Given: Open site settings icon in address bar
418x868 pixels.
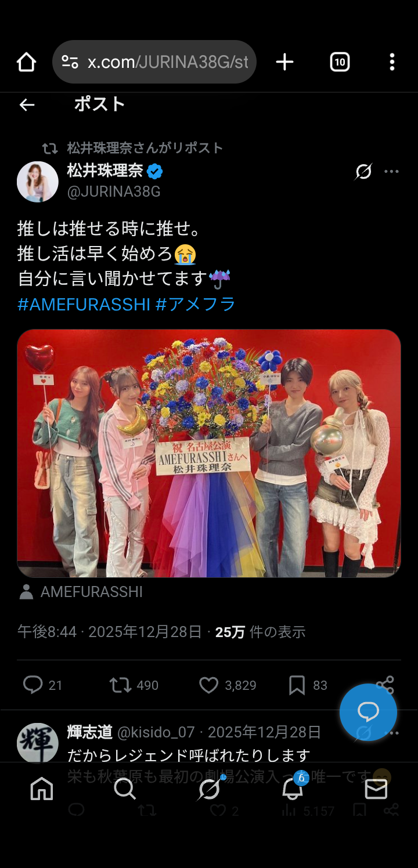Looking at the screenshot, I should click(70, 62).
